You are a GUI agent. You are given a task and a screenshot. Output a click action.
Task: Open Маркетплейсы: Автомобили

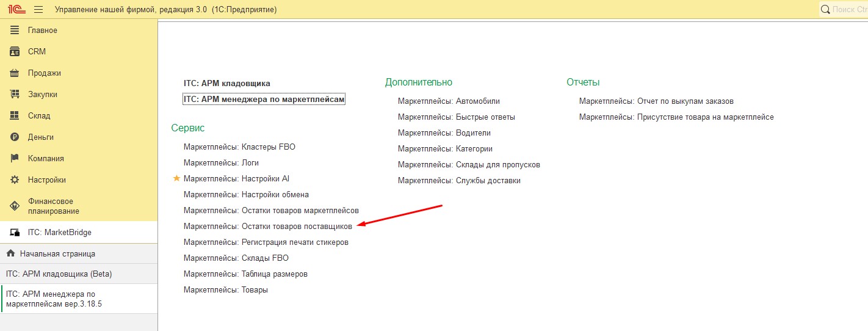point(449,101)
